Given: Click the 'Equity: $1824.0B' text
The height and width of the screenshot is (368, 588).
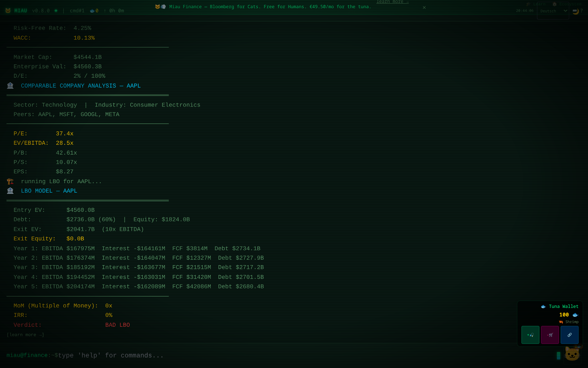Looking at the screenshot, I should (161, 220).
